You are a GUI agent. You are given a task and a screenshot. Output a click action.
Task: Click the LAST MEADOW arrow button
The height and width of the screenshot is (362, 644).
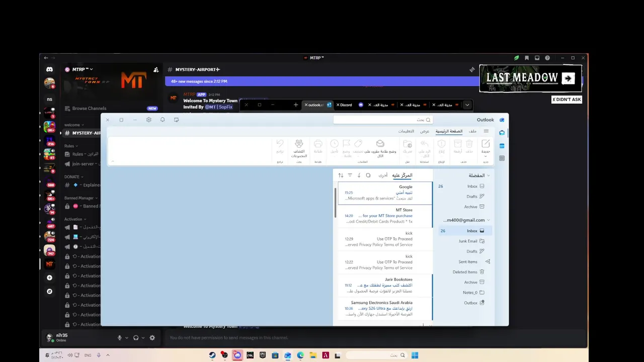tap(568, 78)
